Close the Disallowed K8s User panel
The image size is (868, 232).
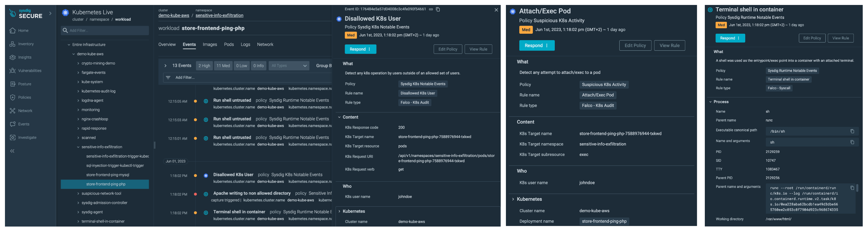tap(496, 10)
